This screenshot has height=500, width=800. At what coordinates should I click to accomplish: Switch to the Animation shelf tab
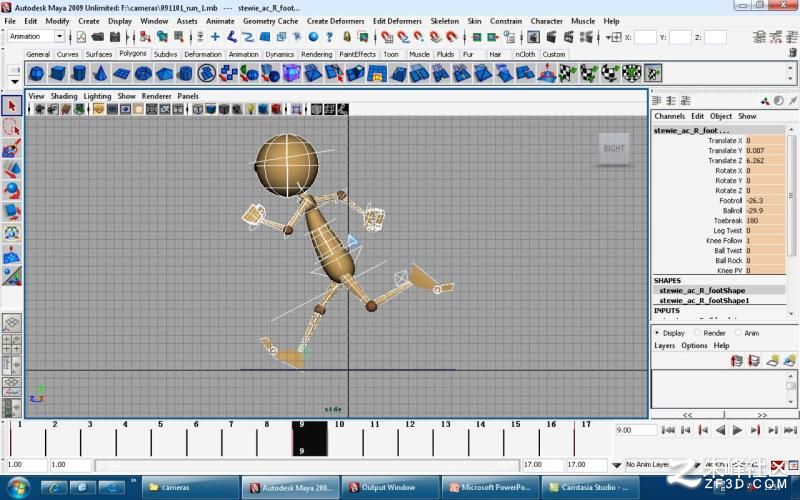243,54
